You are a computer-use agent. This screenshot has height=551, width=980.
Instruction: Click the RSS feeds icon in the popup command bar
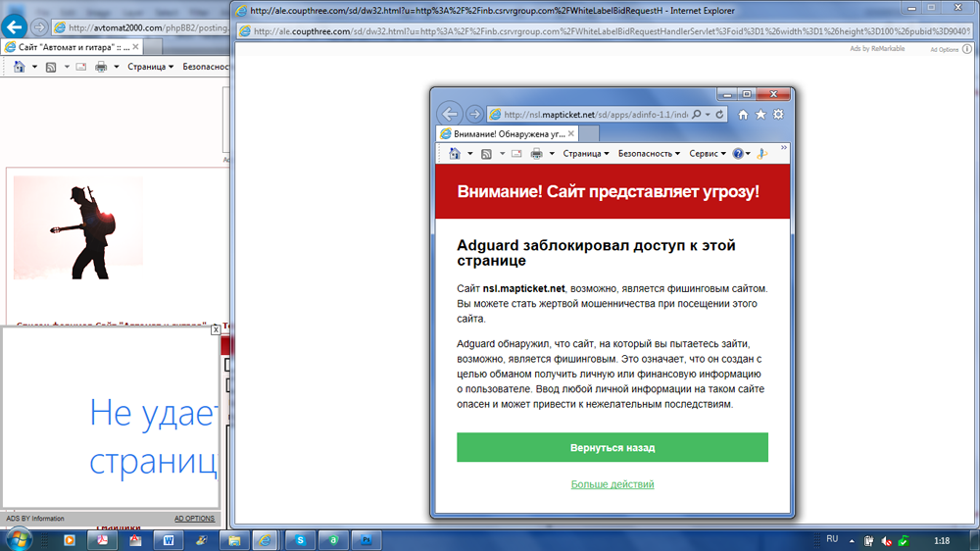point(485,154)
